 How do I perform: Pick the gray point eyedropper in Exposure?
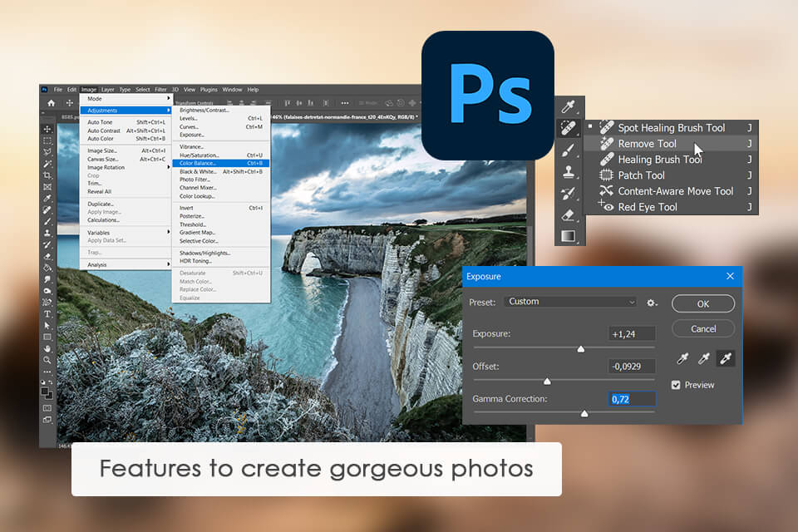[x=704, y=358]
